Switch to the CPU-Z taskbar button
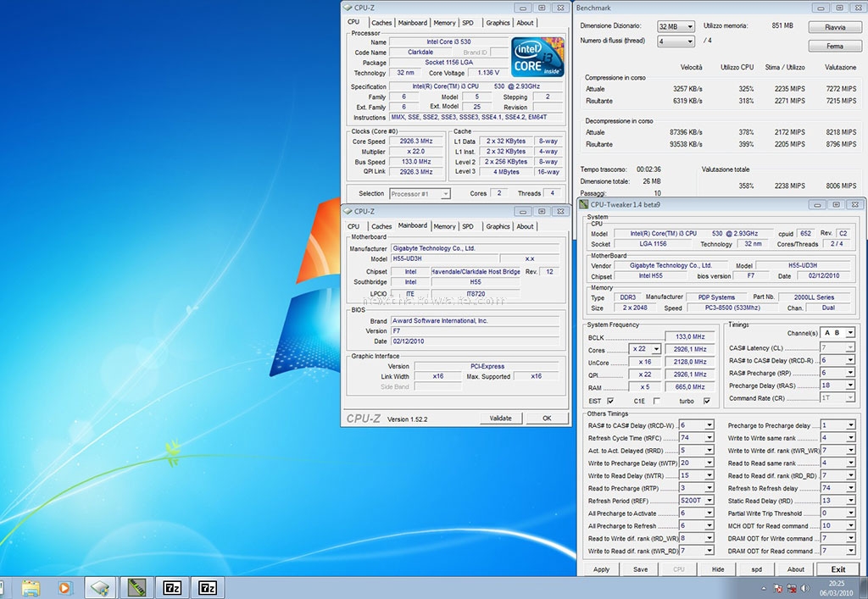The image size is (868, 599). [x=100, y=587]
